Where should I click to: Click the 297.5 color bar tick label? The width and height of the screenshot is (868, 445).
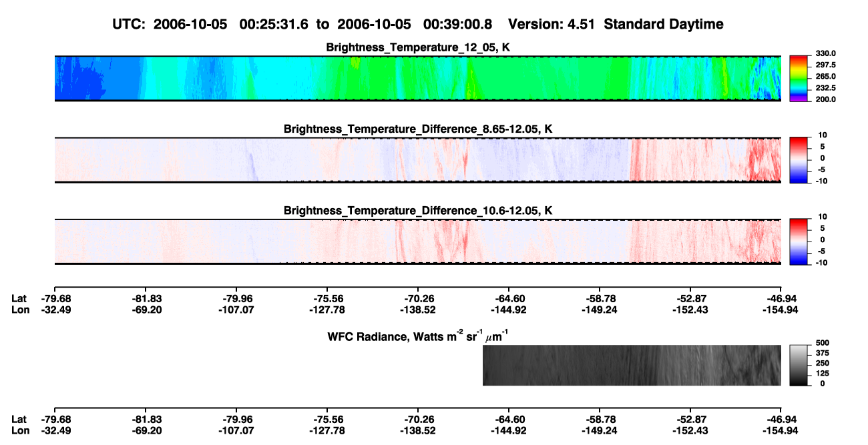coord(826,65)
